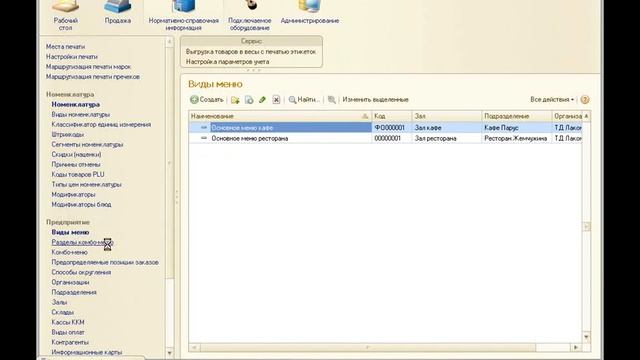Screen dimensions: 640x360
Task: Click row icon beside Основное меню ресторана
Action: click(x=204, y=138)
